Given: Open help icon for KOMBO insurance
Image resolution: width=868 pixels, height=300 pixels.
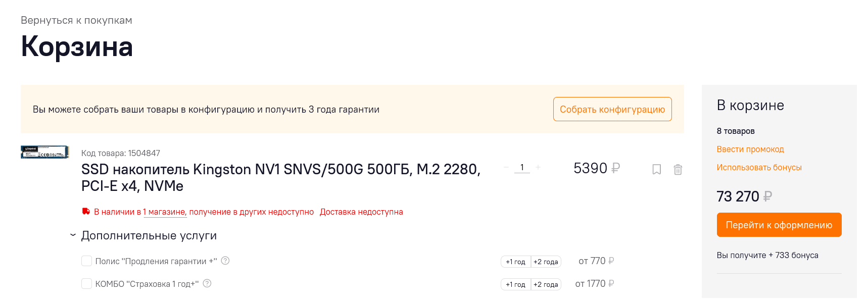Looking at the screenshot, I should 207,283.
